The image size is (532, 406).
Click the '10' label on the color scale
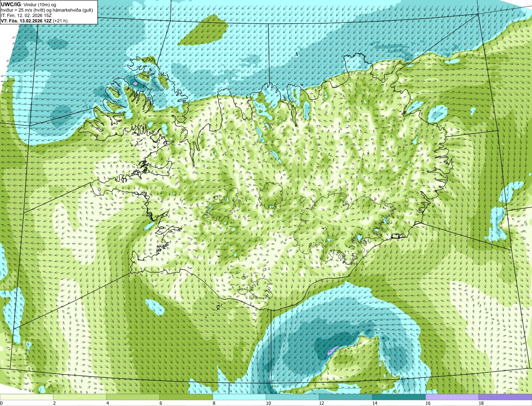pyautogui.click(x=268, y=403)
